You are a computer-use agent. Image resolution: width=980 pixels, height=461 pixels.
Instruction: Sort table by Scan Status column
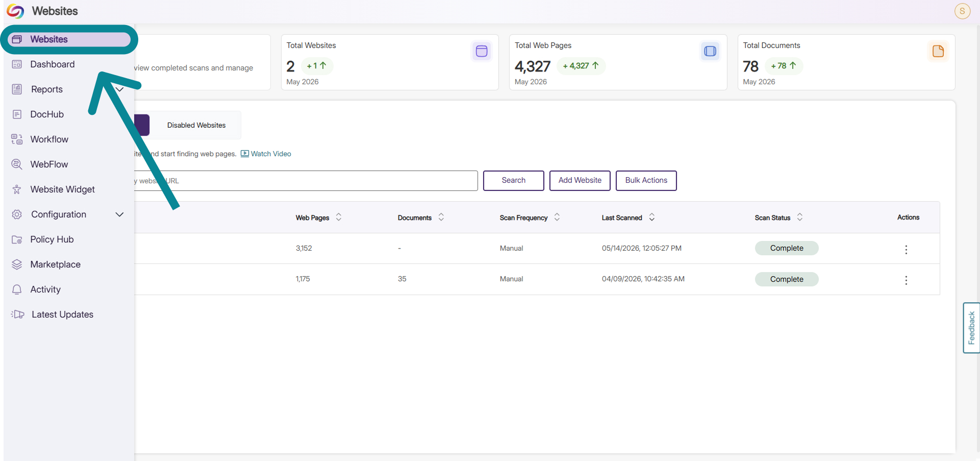coord(800,217)
